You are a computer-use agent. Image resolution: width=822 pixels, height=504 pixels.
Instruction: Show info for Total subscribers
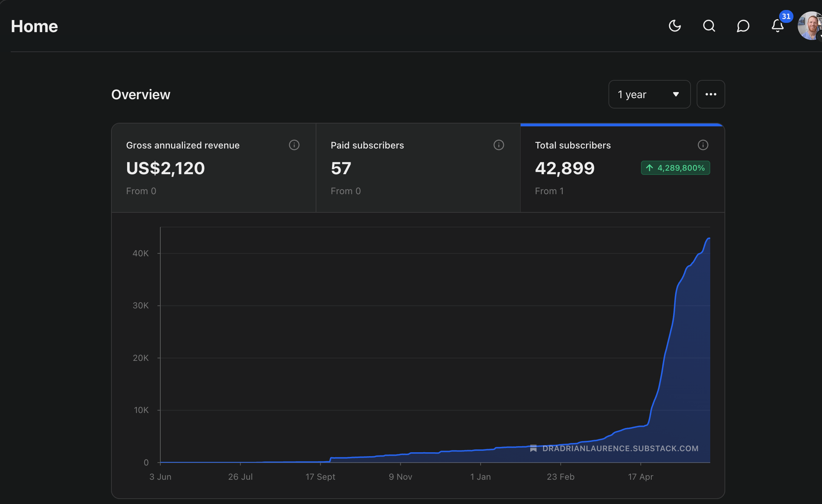click(703, 145)
